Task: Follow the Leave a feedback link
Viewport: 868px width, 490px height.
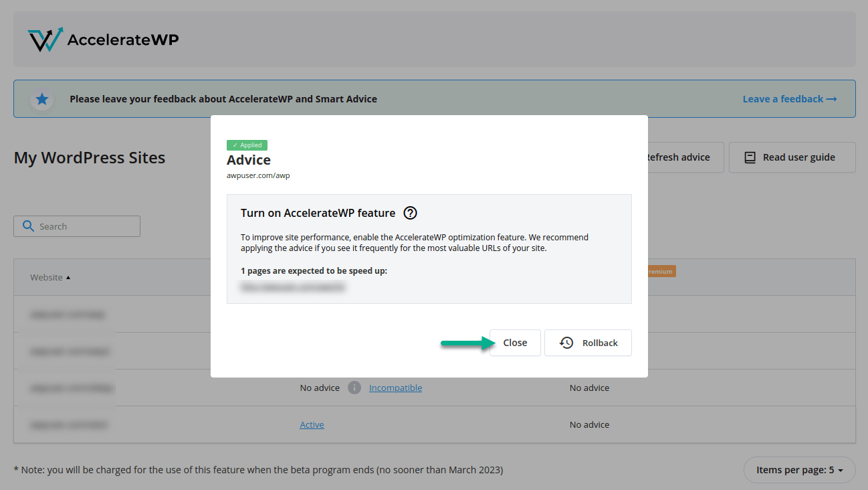Action: click(x=789, y=98)
